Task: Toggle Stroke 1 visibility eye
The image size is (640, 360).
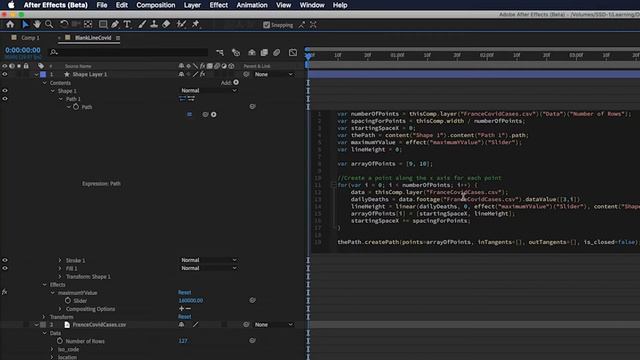Action: [5, 260]
